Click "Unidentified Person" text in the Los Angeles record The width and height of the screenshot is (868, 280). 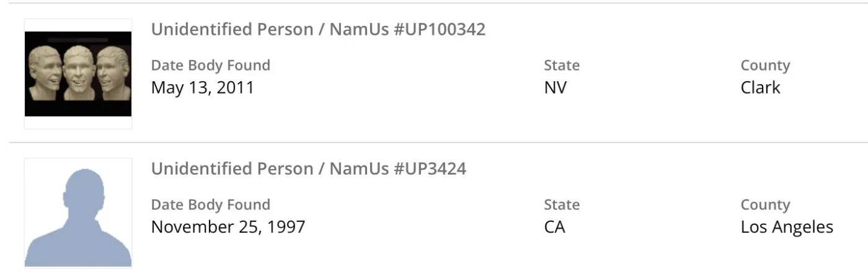[232, 168]
